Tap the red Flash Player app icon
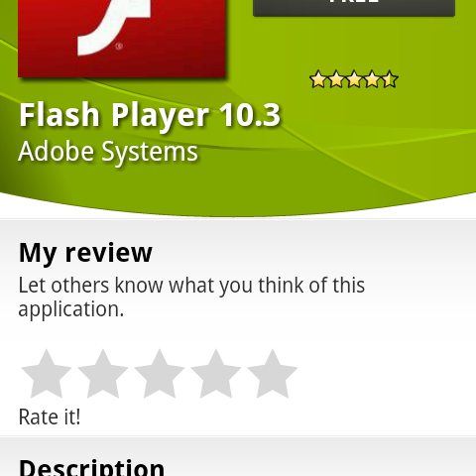476x476 pixels. point(122,39)
